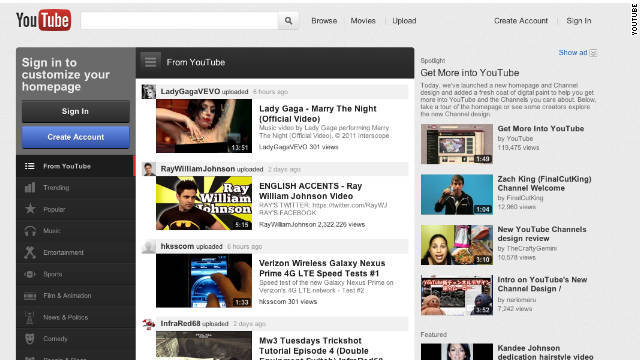Select Trending in the sidebar

point(76,188)
